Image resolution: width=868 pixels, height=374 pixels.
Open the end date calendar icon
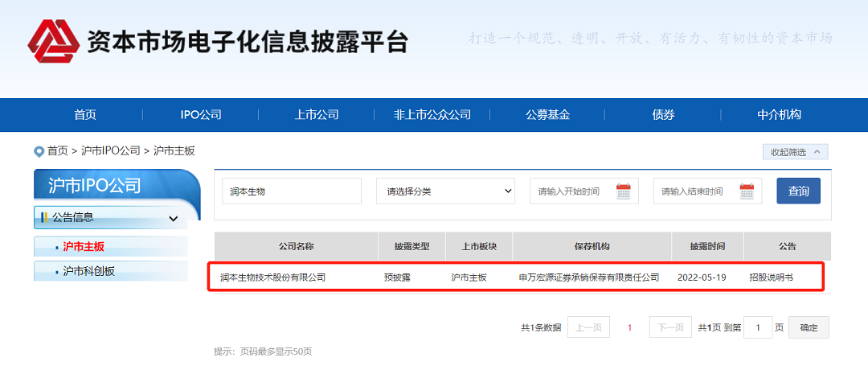pos(747,191)
